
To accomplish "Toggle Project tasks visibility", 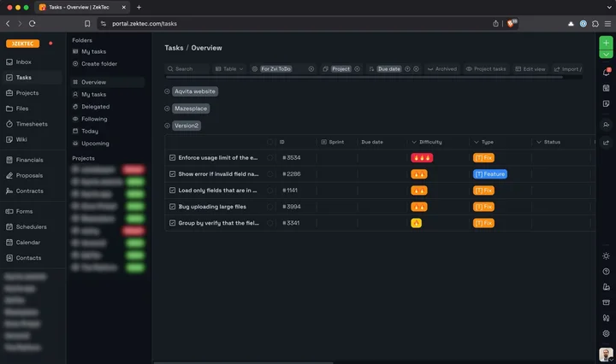I will coord(486,69).
